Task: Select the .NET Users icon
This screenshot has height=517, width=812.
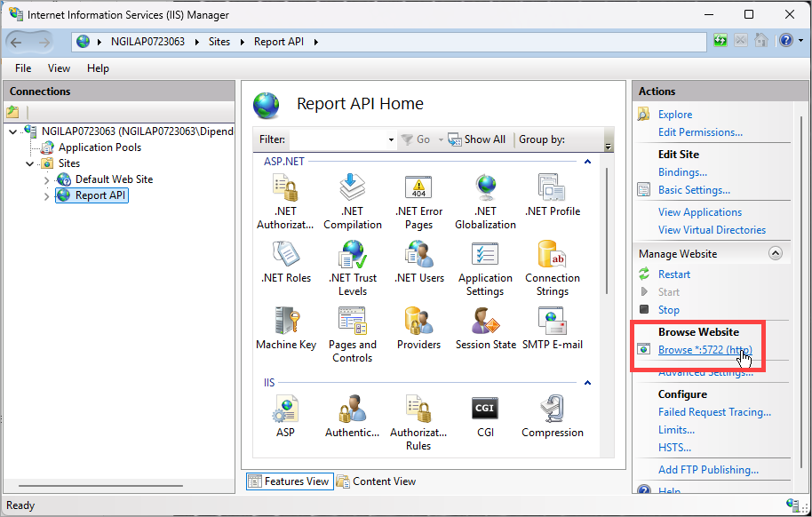Action: pyautogui.click(x=419, y=261)
